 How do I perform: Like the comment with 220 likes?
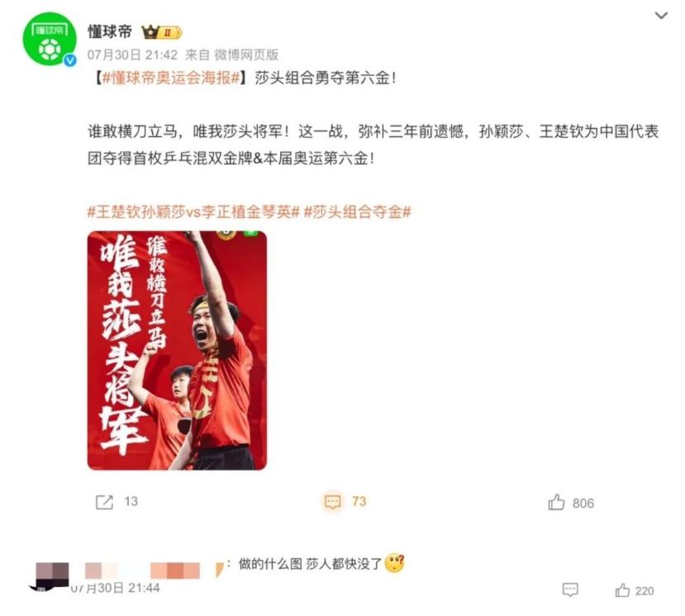coord(622,590)
